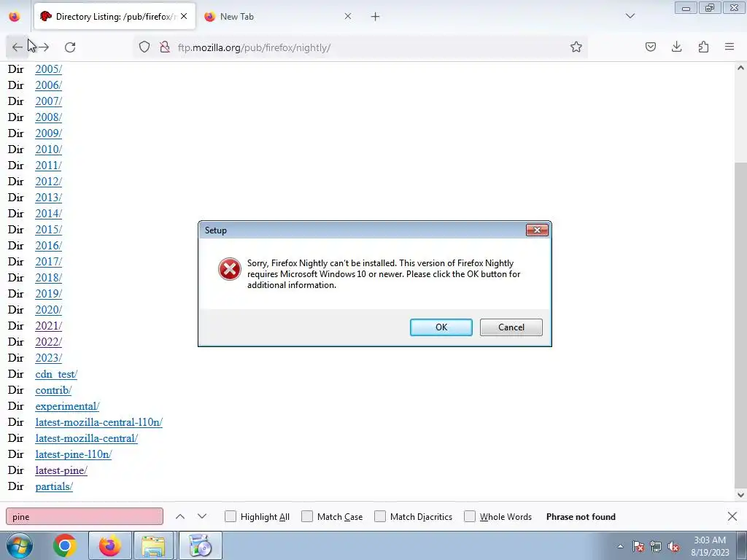The image size is (747, 560).
Task: Open Action Center flag tray icon
Action: click(x=638, y=546)
